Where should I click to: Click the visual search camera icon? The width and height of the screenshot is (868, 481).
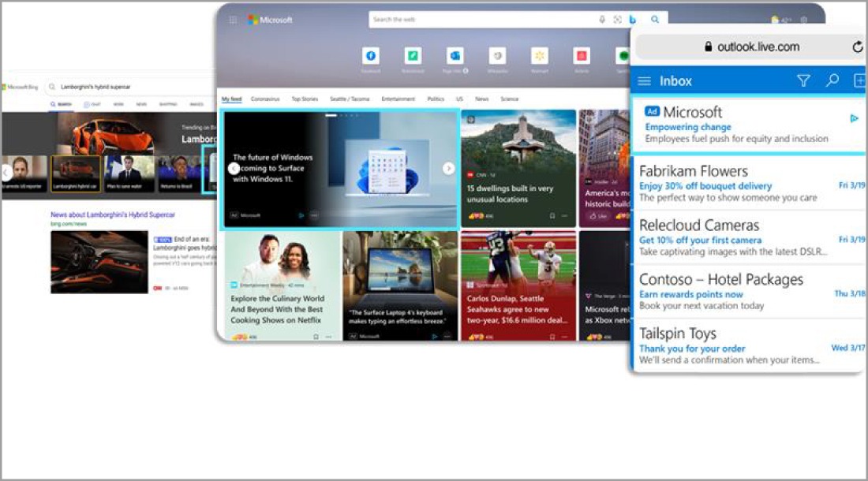(617, 20)
